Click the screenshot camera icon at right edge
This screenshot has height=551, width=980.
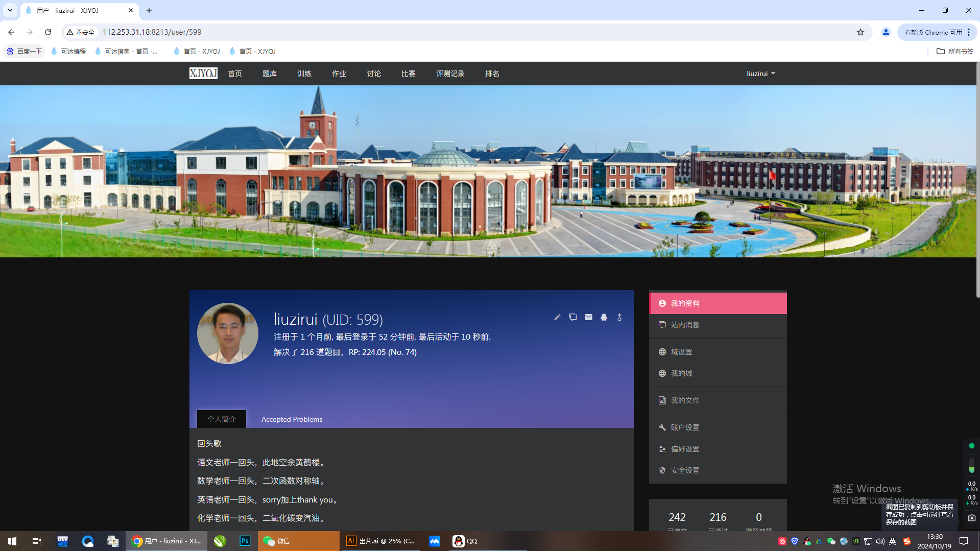pyautogui.click(x=972, y=518)
